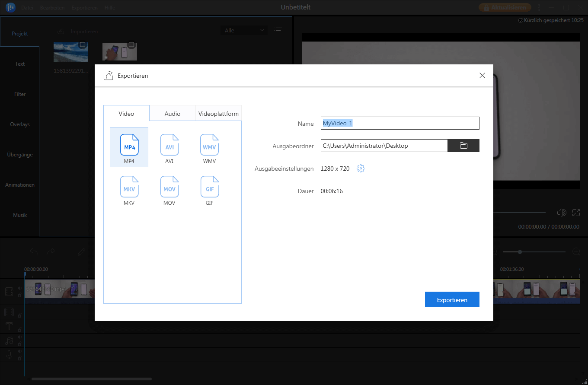Browse for output folder
Viewport: 588px width, 385px height.
pos(463,146)
